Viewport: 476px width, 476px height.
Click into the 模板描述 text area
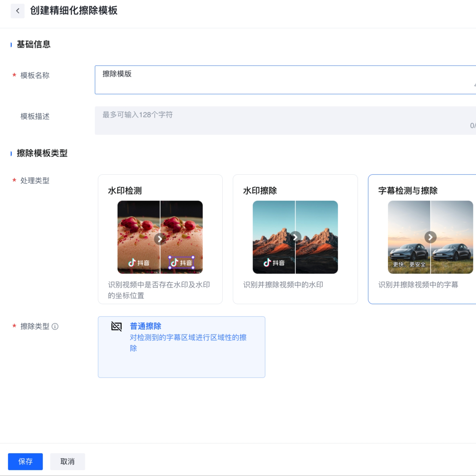click(284, 120)
